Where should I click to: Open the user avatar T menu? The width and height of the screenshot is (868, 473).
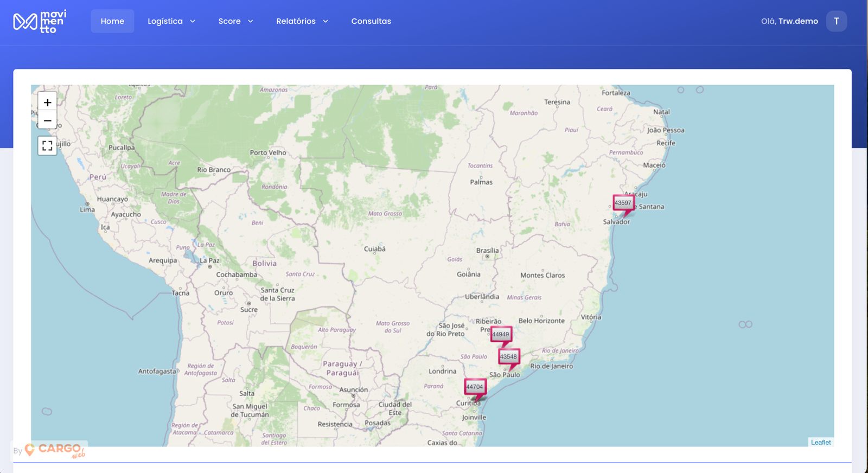coord(836,21)
